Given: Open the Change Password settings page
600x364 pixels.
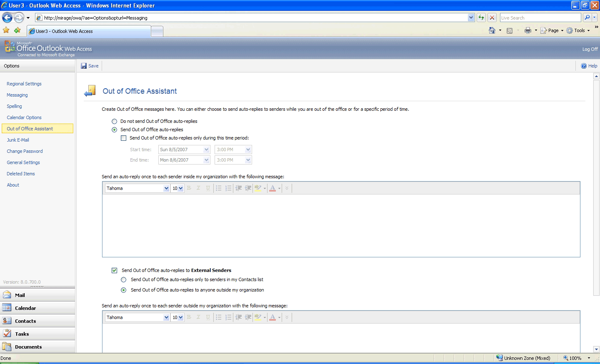Looking at the screenshot, I should tap(25, 151).
